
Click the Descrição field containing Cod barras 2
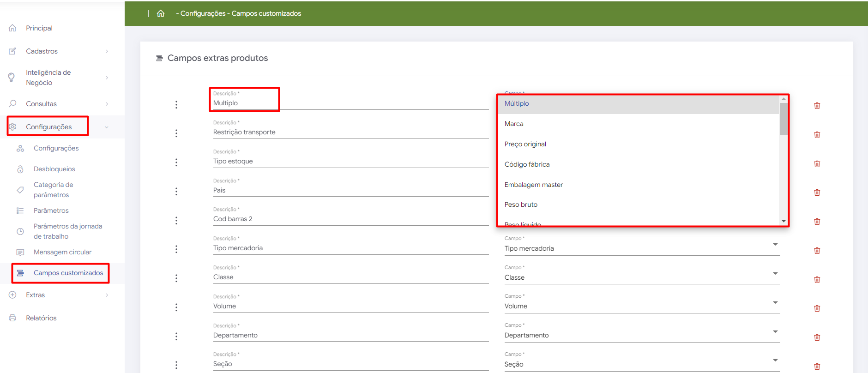pos(350,219)
